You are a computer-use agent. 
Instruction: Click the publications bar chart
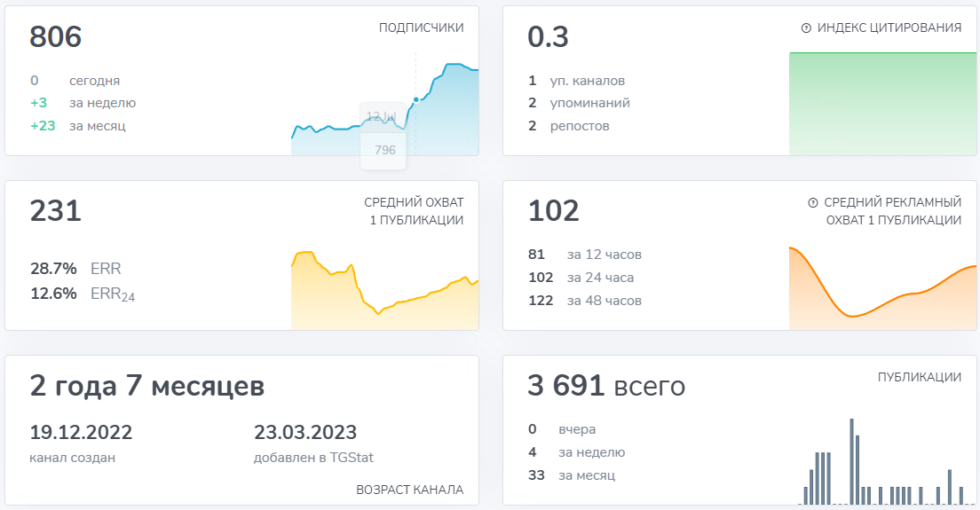tap(888, 461)
